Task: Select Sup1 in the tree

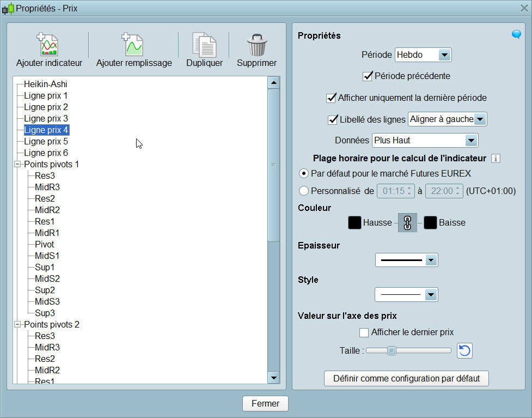Action: click(45, 268)
